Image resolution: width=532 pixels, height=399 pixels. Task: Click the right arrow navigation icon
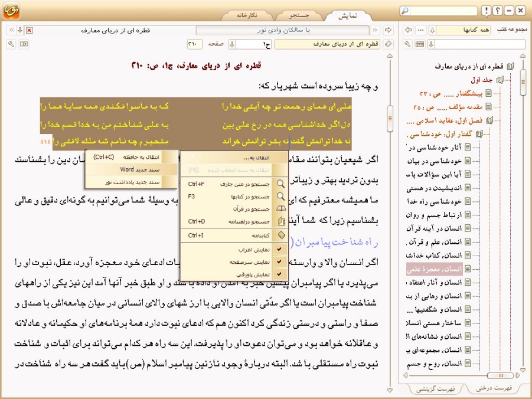coord(388,30)
